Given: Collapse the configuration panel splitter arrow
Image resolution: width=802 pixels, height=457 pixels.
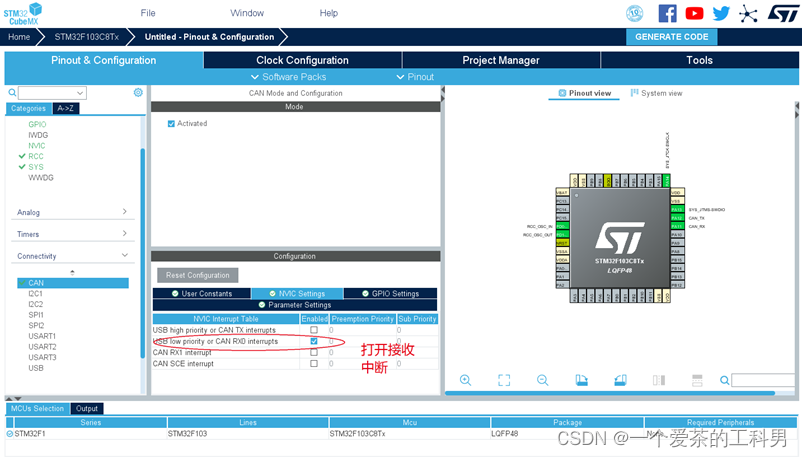Looking at the screenshot, I should (x=443, y=90).
